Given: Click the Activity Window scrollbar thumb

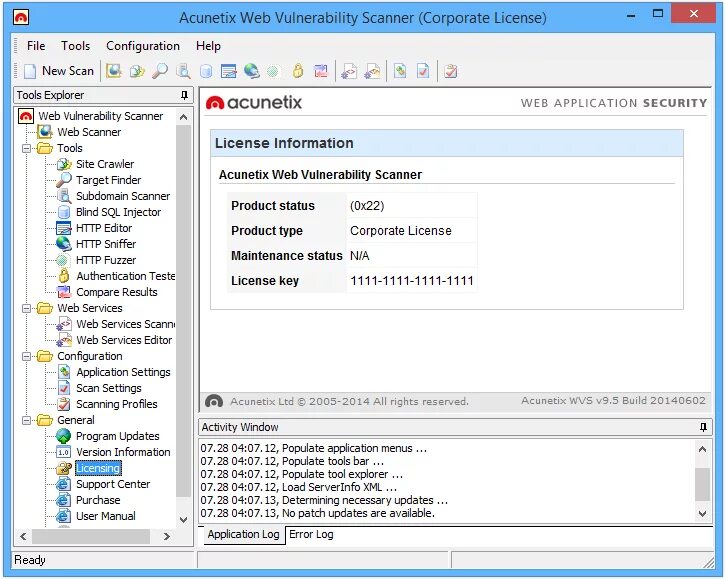Looking at the screenshot, I should click(x=702, y=484).
